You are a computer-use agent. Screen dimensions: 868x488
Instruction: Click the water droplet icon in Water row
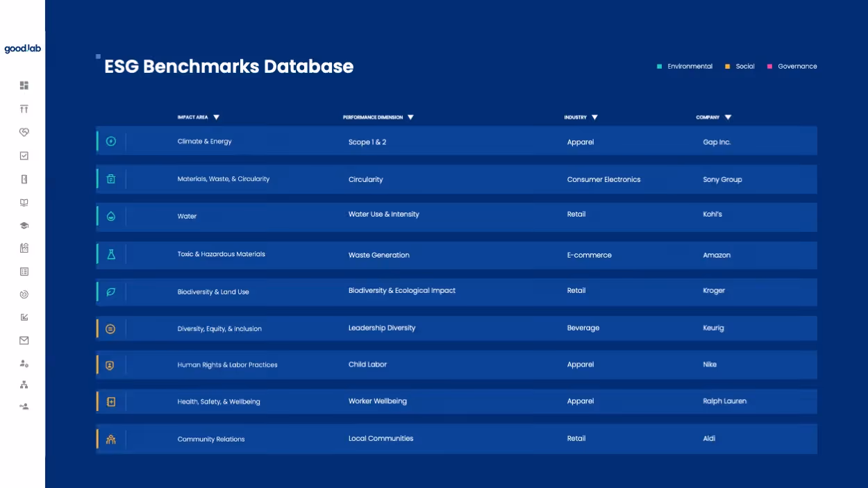[110, 216]
